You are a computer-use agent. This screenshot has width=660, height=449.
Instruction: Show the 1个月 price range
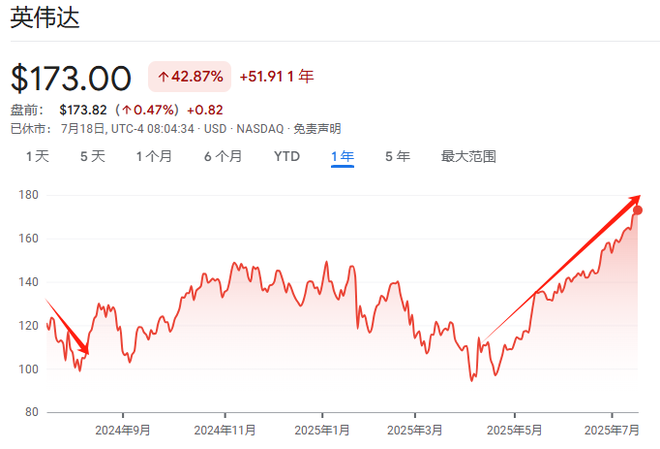pyautogui.click(x=154, y=156)
